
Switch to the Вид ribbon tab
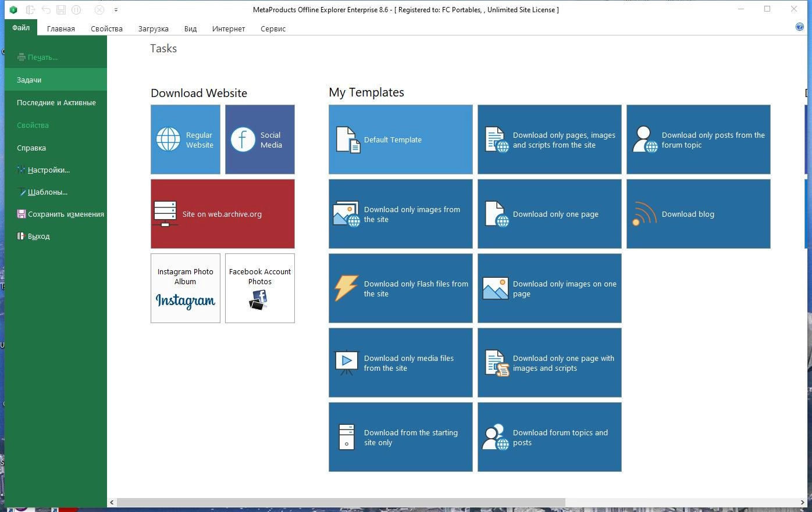click(x=190, y=28)
